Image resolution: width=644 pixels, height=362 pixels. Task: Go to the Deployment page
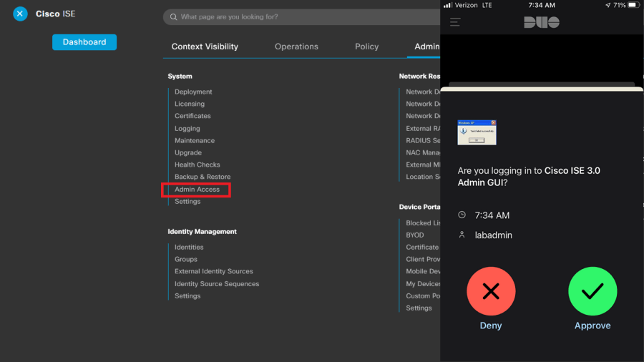click(193, 92)
